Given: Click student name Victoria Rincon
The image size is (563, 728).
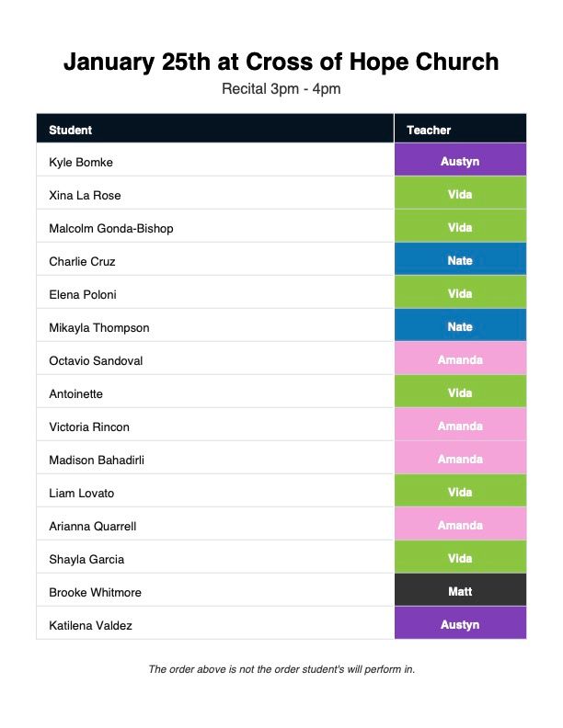Looking at the screenshot, I should click(89, 427).
